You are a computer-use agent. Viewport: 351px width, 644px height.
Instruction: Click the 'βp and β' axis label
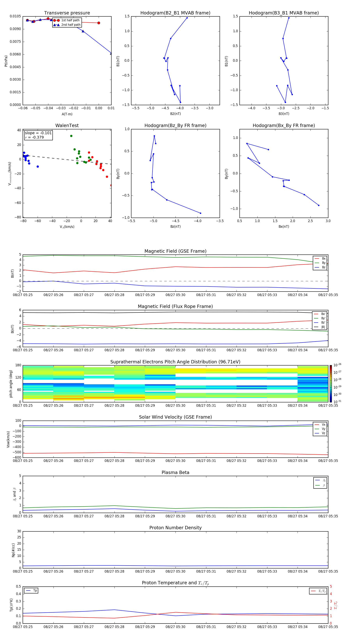(14, 494)
